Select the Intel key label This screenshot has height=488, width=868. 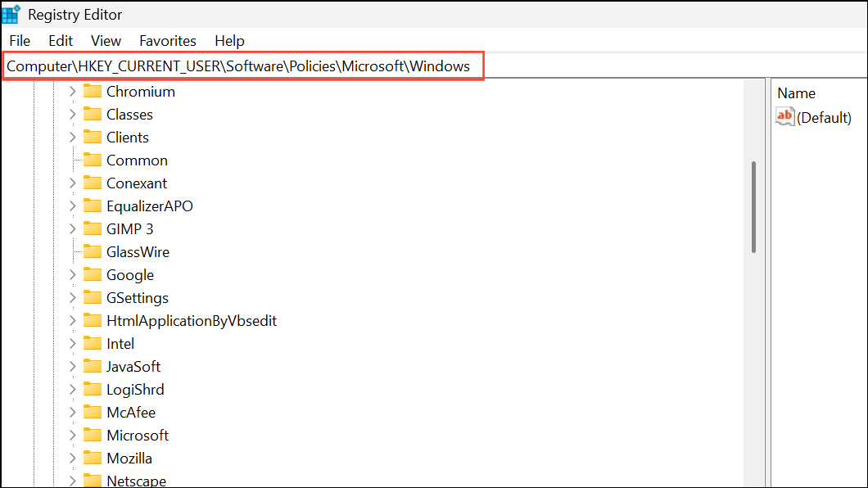tap(120, 344)
